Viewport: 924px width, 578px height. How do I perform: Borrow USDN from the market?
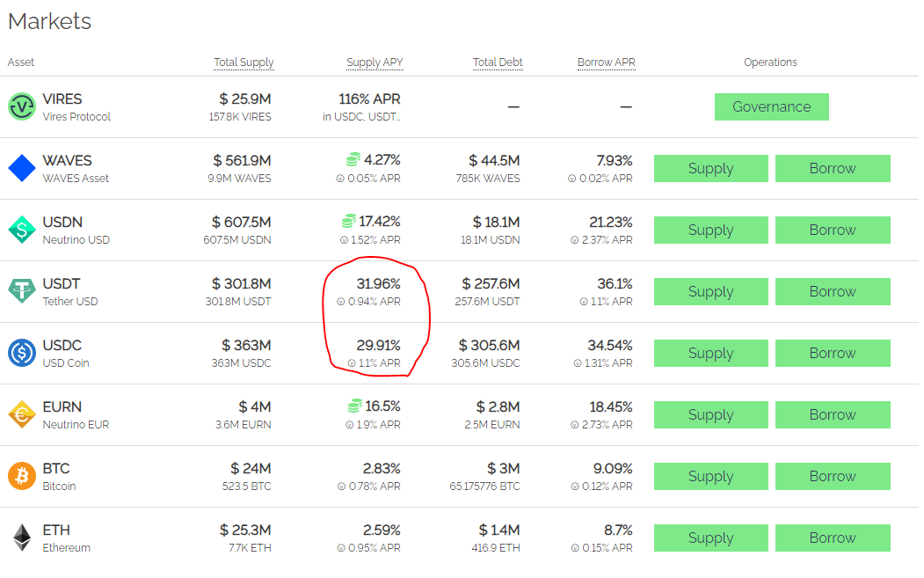[x=833, y=230]
